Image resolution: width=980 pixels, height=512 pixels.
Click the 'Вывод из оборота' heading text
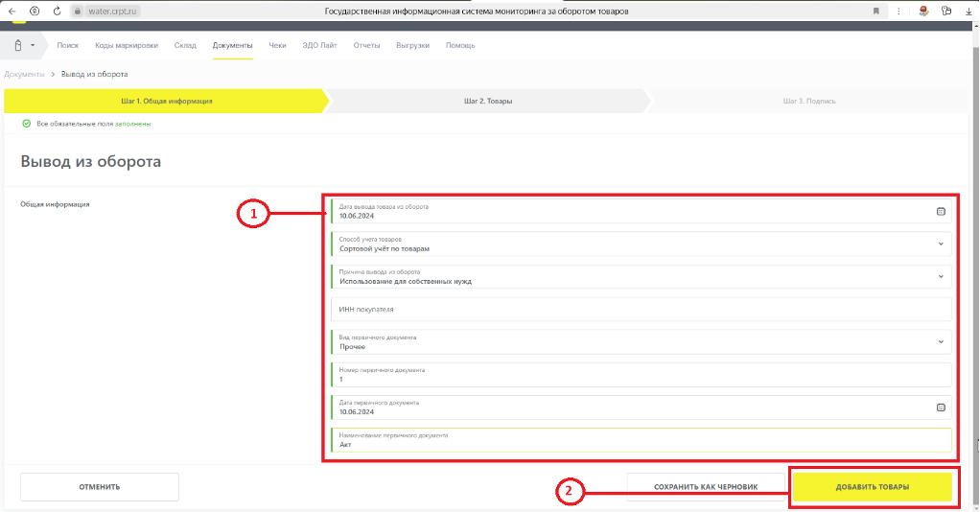pyautogui.click(x=91, y=161)
